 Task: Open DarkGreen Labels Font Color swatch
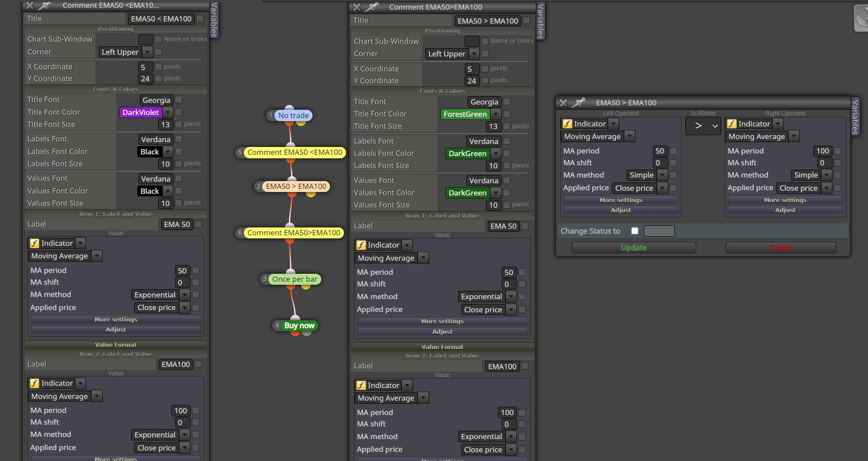[473, 154]
